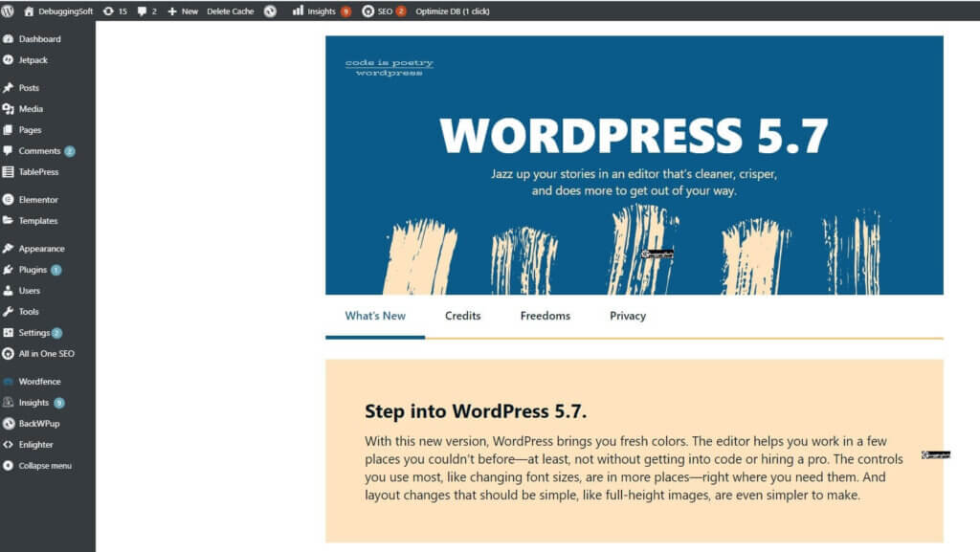Click the Templates folder icon
Screen dimensions: 980x552
(x=8, y=220)
